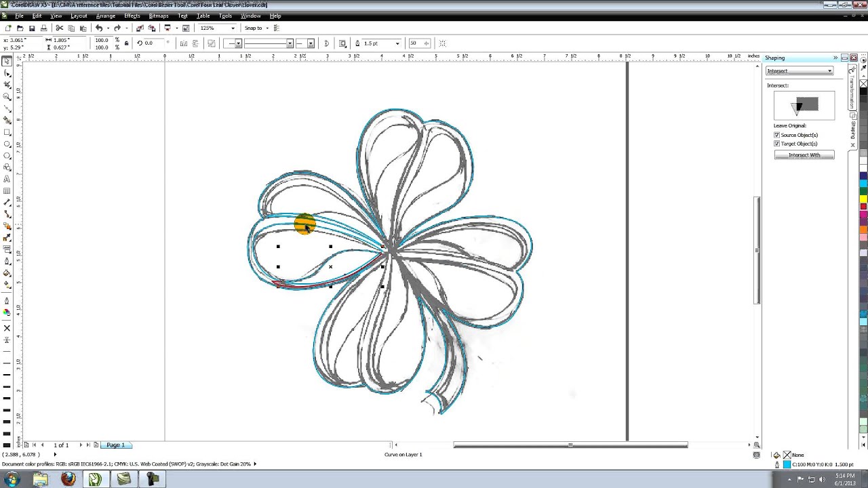This screenshot has width=868, height=488.
Task: Open the zoom level 125% dropdown
Action: pos(233,28)
